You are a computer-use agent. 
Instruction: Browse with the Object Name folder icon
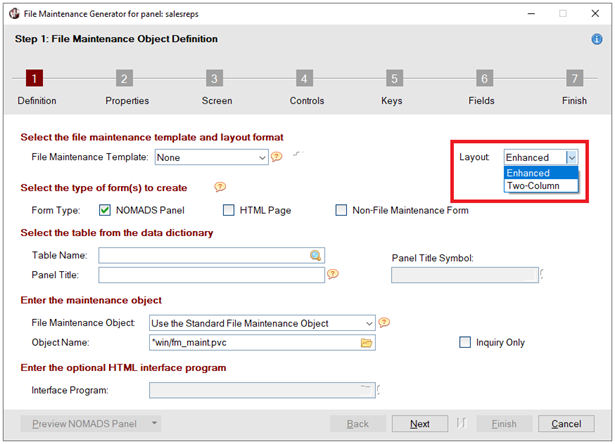[x=366, y=342]
